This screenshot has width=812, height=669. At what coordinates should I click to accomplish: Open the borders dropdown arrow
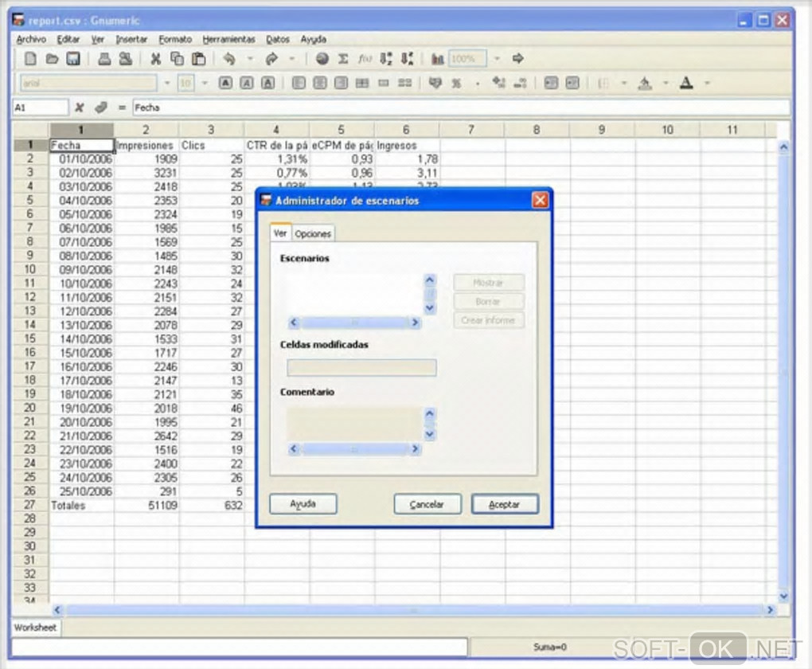click(x=624, y=83)
